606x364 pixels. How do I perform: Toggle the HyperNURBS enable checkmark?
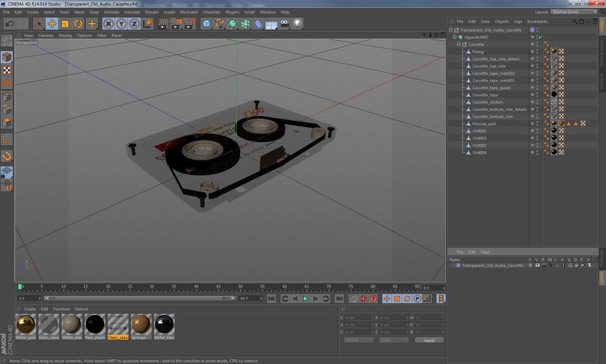(x=541, y=37)
